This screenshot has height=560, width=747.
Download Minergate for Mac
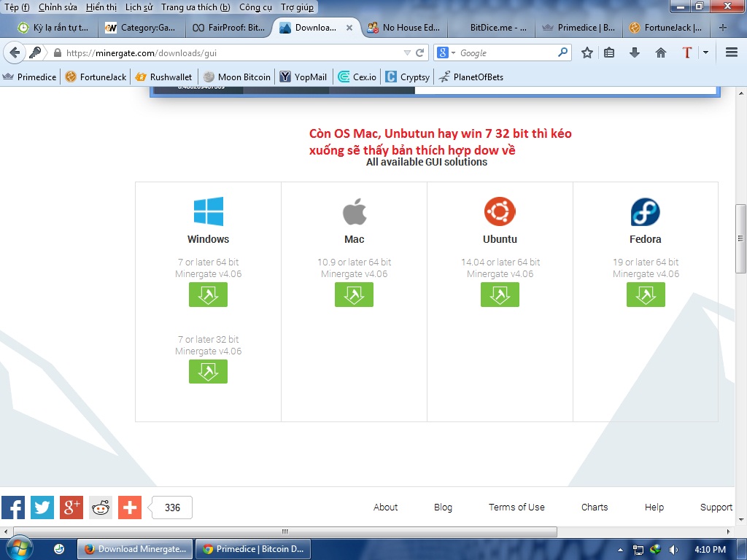point(354,295)
